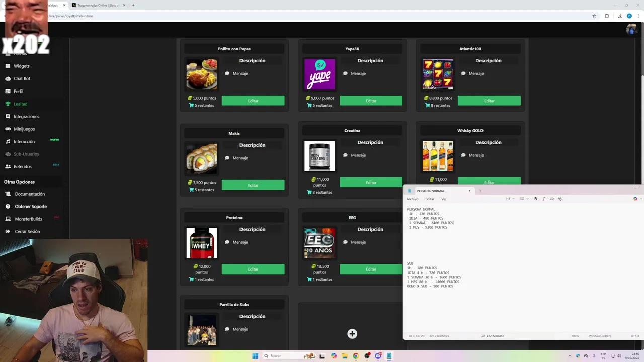This screenshot has width=644, height=362.
Task: Edit the Yape30 reward
Action: [x=371, y=101]
